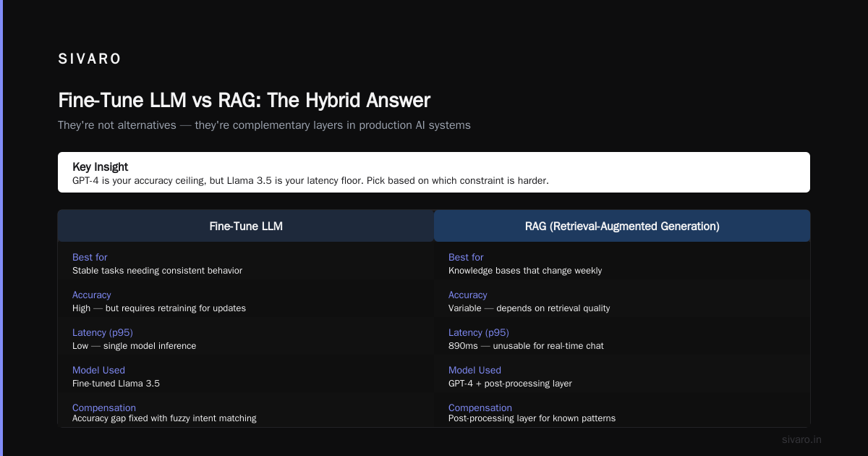This screenshot has width=868, height=456.
Task: Click 'Accuracy' label in Fine-Tune LLM column
Action: pyautogui.click(x=92, y=295)
